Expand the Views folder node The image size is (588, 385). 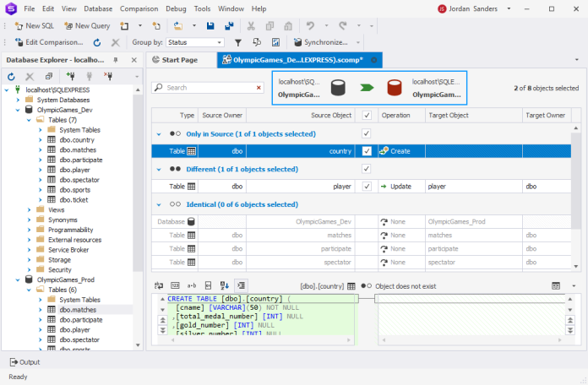(29, 210)
